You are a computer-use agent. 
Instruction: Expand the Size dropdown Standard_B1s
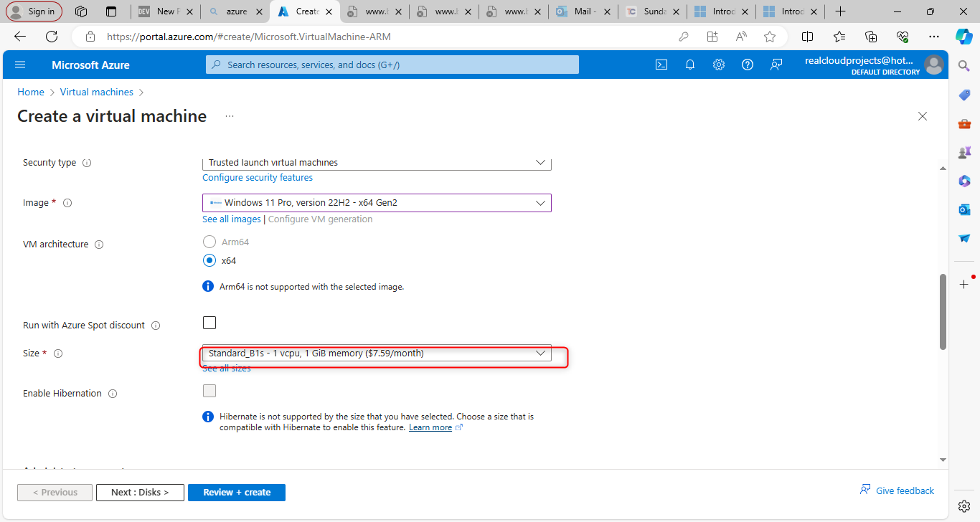tap(377, 353)
